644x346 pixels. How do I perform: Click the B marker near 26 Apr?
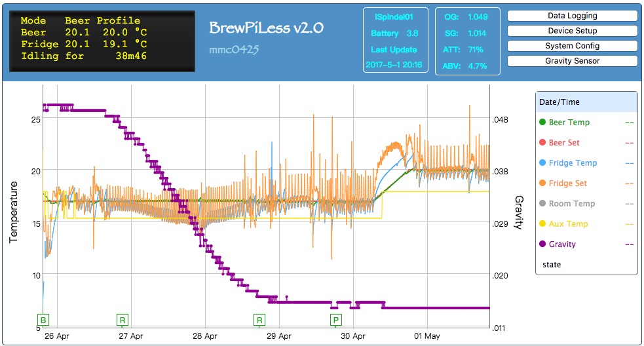[43, 320]
